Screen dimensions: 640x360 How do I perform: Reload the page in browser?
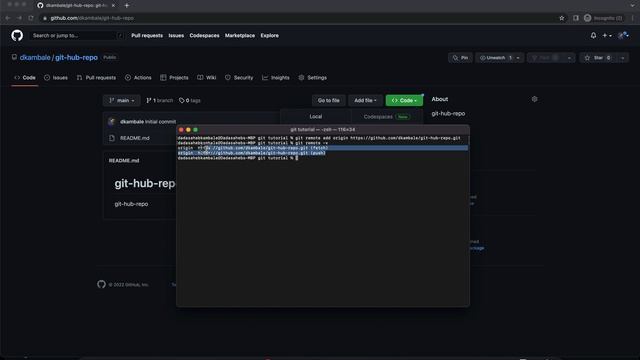31,18
